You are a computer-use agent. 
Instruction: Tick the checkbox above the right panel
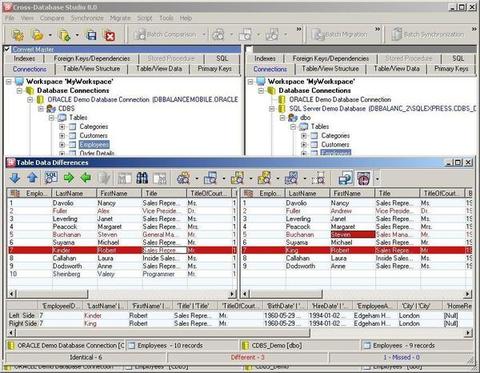249,49
